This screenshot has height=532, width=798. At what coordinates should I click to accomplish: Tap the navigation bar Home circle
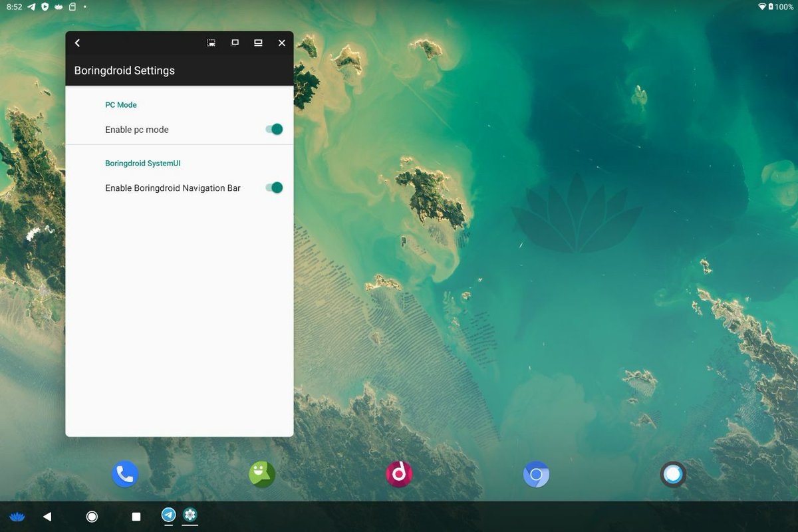click(92, 516)
